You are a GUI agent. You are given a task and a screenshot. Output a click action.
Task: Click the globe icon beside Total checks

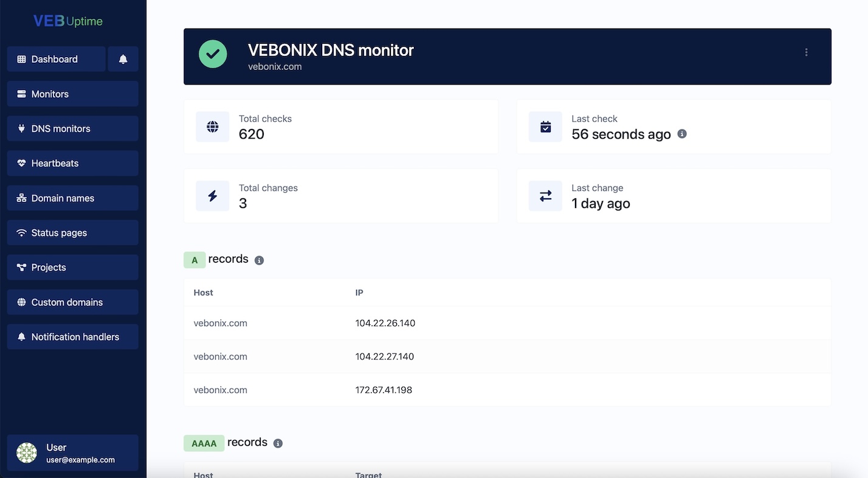212,126
